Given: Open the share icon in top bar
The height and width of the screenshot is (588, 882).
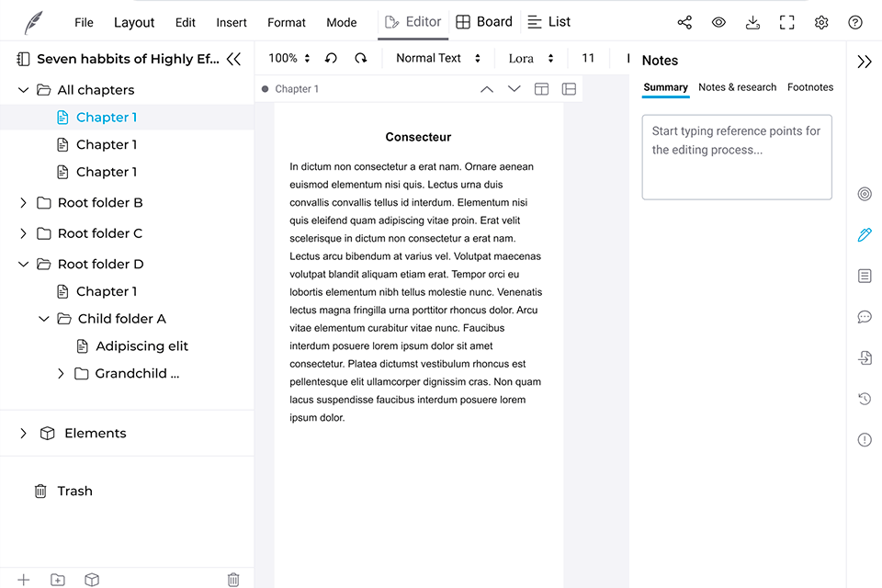Looking at the screenshot, I should (684, 22).
